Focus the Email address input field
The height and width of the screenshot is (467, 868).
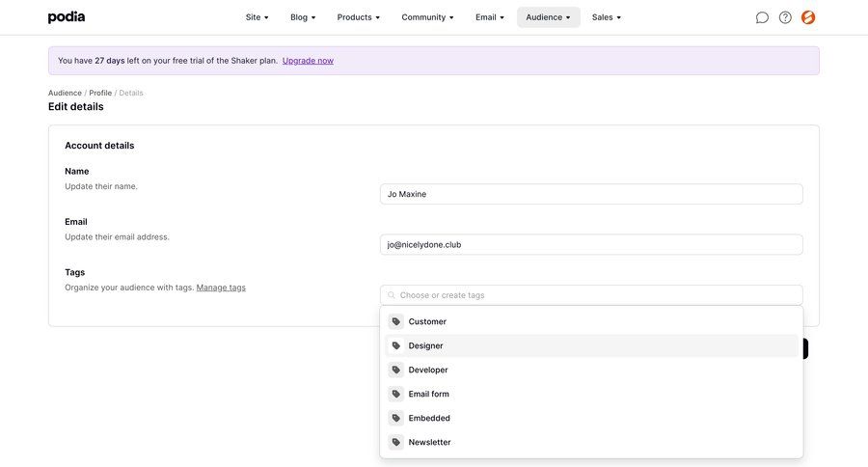pyautogui.click(x=591, y=244)
